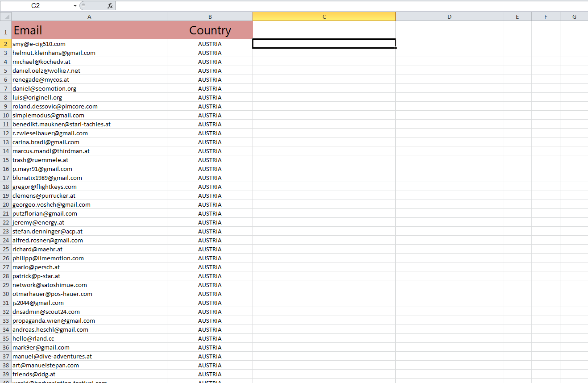
Task: Select column E header
Action: tap(517, 17)
